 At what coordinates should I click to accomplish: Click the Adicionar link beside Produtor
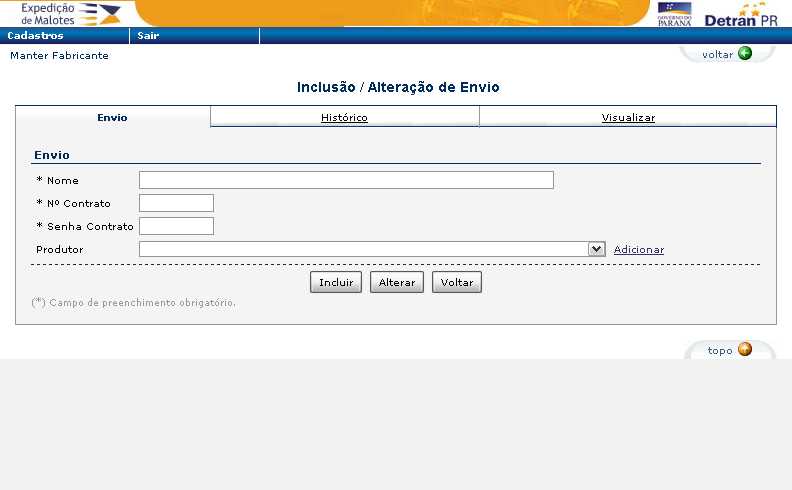coord(639,250)
